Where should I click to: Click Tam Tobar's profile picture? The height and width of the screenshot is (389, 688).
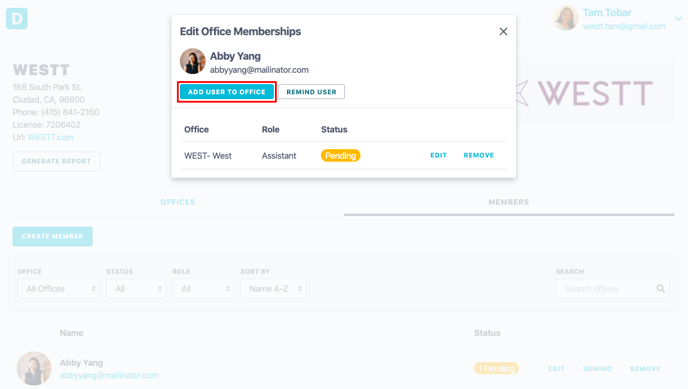pyautogui.click(x=565, y=18)
